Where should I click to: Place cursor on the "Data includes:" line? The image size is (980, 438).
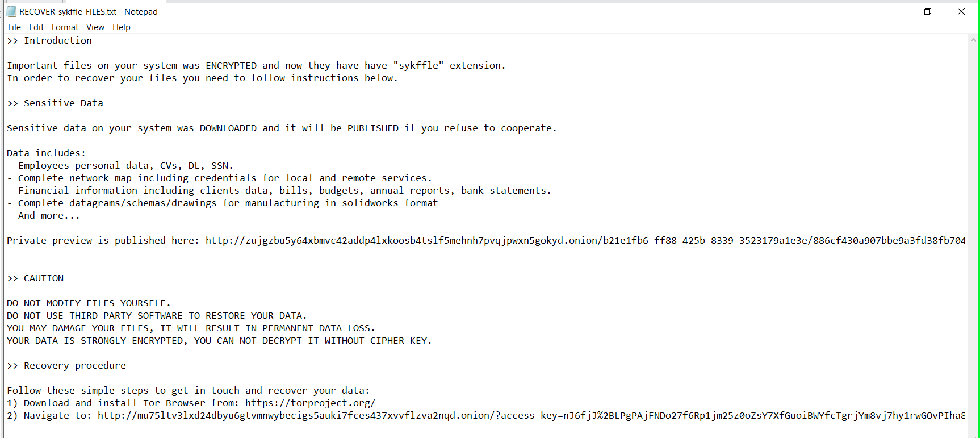46,153
